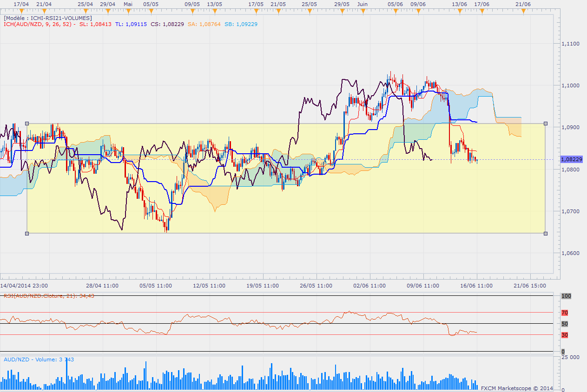
Task: Click the red RSI 30 level tag
Action: [x=565, y=335]
